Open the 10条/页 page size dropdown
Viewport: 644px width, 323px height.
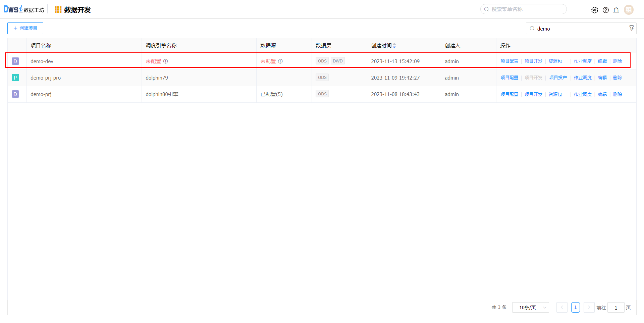pyautogui.click(x=530, y=308)
